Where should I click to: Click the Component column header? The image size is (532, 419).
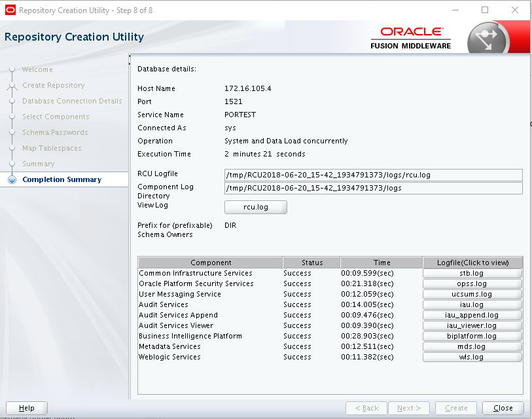[x=211, y=263]
